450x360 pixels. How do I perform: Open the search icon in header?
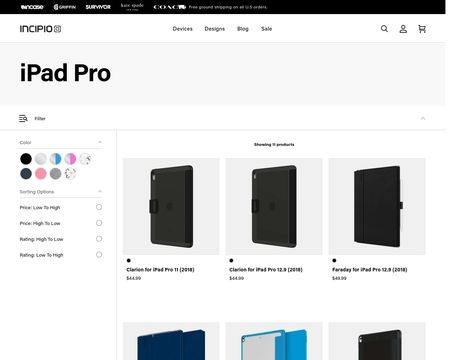[384, 29]
